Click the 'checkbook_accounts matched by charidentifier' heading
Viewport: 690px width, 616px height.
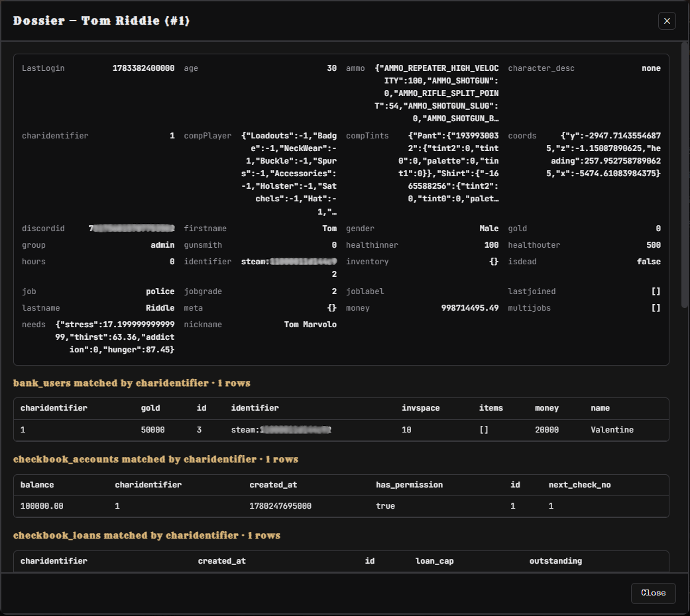(156, 460)
